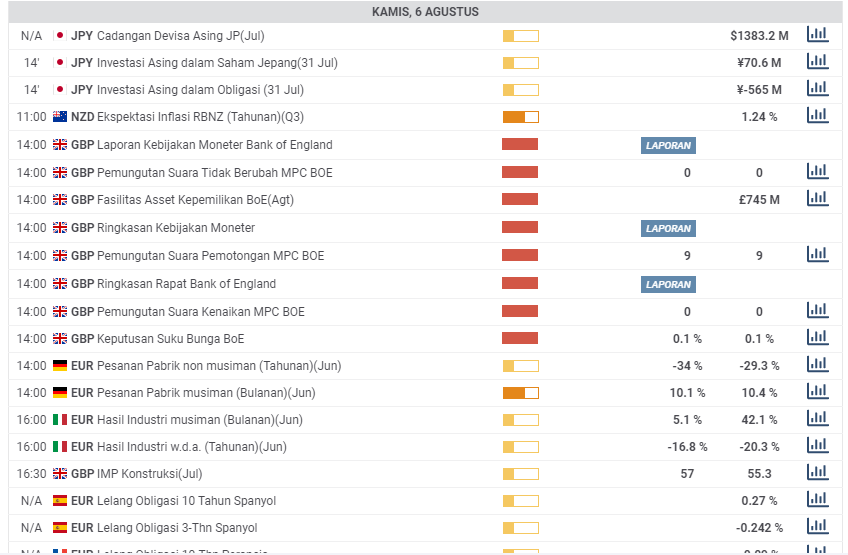Open LAPORAN for Ringkasan Kebijakan Moneter
Viewport: 848px width, 555px height.
[x=668, y=228]
